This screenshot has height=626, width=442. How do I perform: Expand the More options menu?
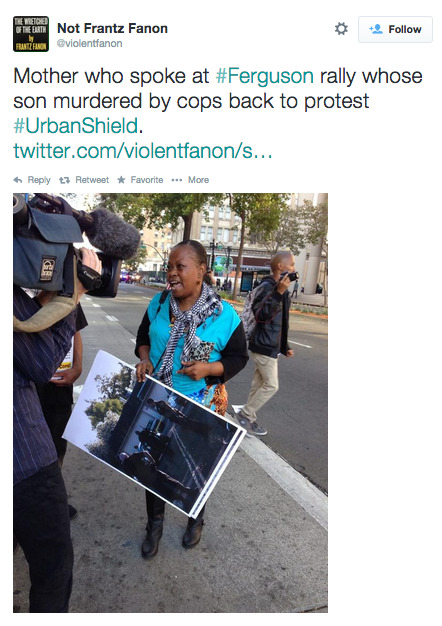click(198, 180)
